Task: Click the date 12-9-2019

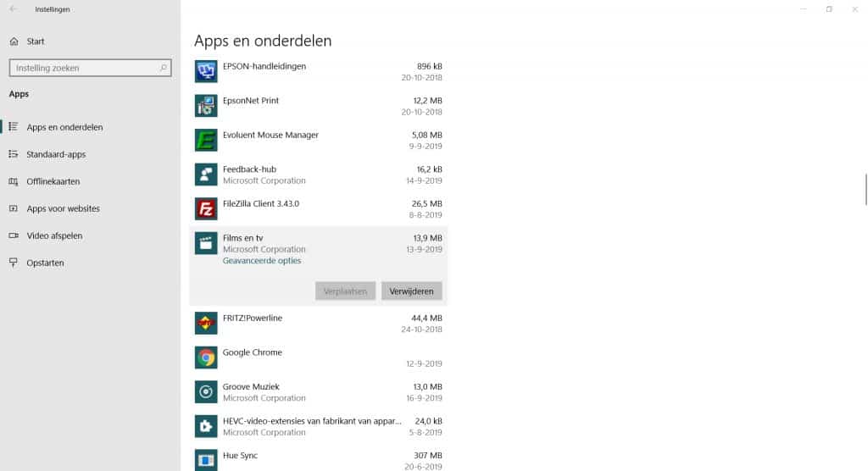Action: pyautogui.click(x=424, y=363)
